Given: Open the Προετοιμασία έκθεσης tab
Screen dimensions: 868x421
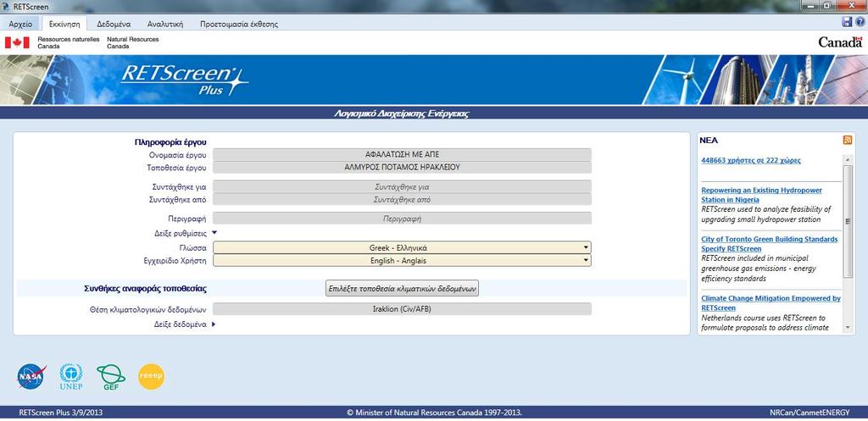Looking at the screenshot, I should pyautogui.click(x=239, y=24).
